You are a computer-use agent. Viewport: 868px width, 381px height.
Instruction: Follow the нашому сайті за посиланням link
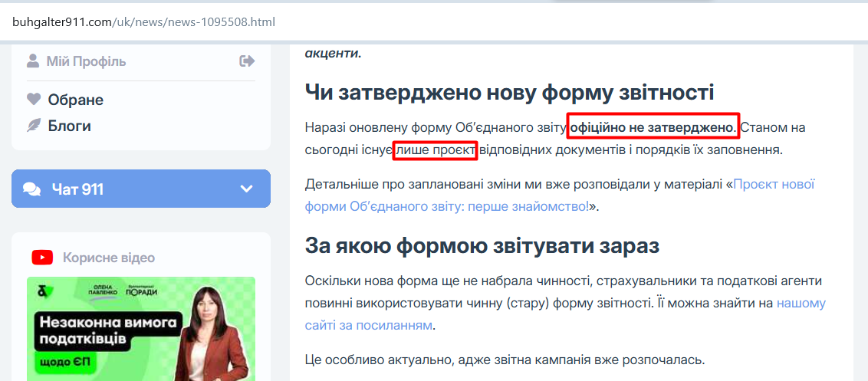click(x=565, y=314)
